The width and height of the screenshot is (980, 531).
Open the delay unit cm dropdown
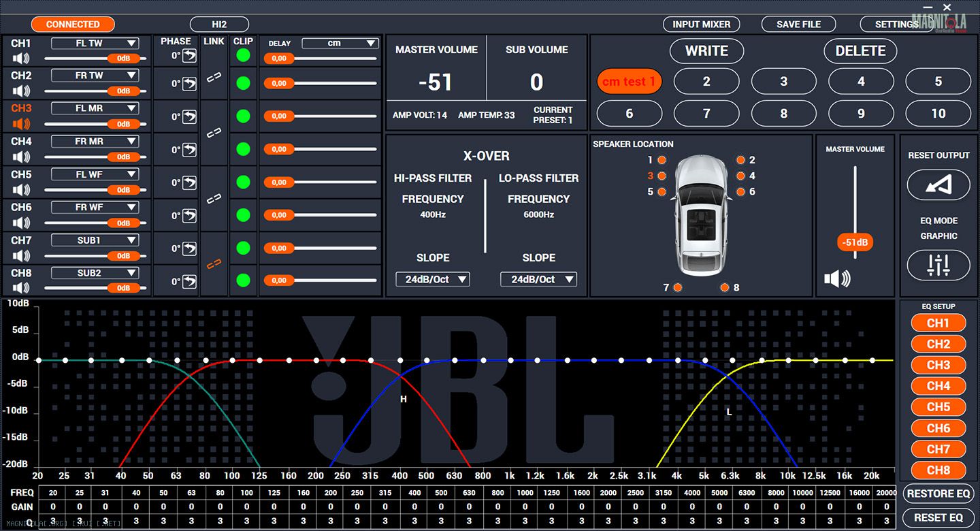point(340,43)
